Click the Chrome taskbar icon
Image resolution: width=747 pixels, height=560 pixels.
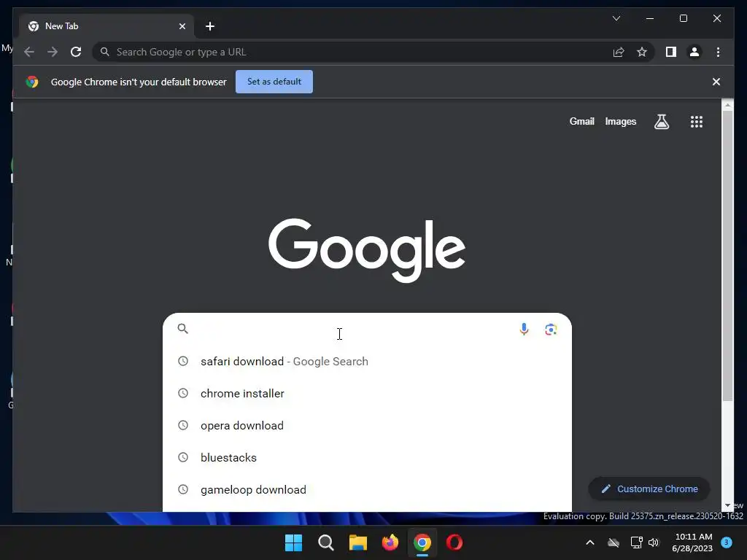[422, 542]
